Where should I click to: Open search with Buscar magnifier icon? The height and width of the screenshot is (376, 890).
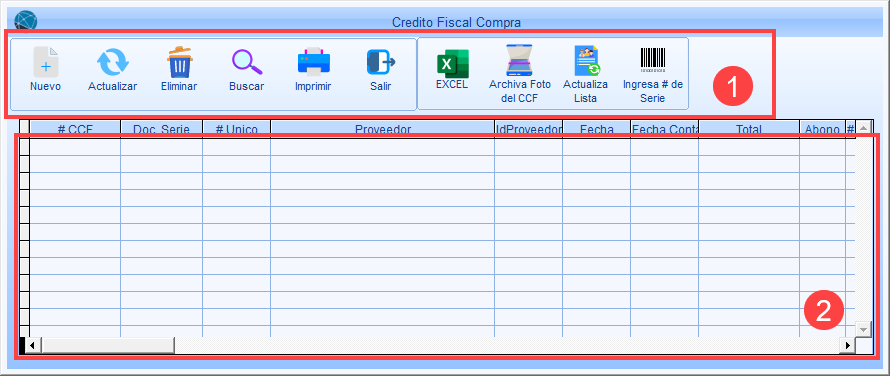click(246, 62)
